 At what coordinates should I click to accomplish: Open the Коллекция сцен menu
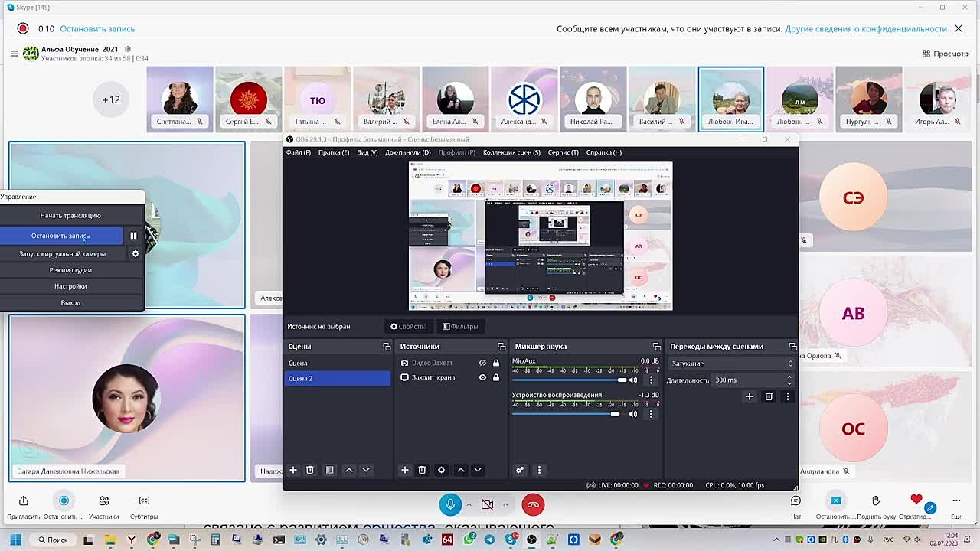coord(511,152)
